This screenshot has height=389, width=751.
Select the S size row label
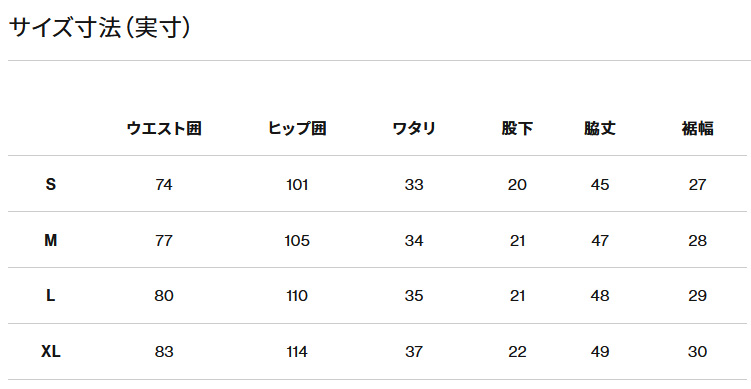pyautogui.click(x=51, y=184)
